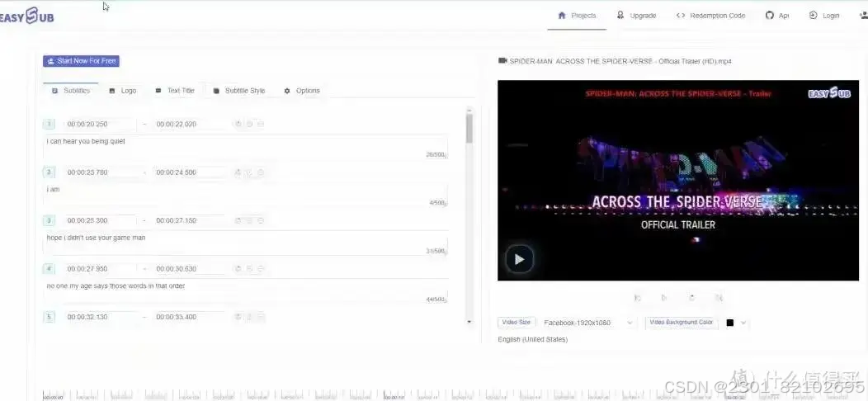The width and height of the screenshot is (868, 401).
Task: Click the timeline ruler at the 00:00:00 mark
Action: pyautogui.click(x=53, y=398)
